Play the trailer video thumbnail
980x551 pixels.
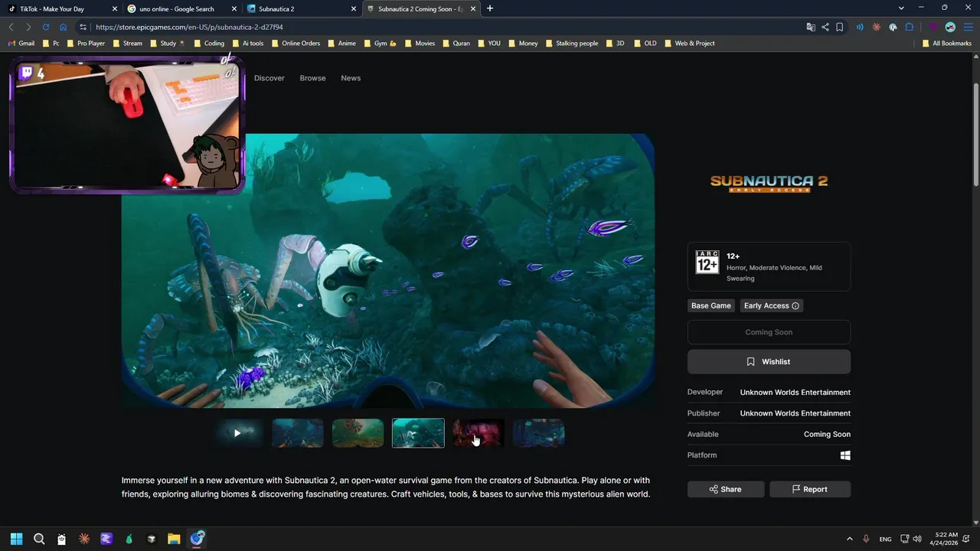pyautogui.click(x=237, y=433)
